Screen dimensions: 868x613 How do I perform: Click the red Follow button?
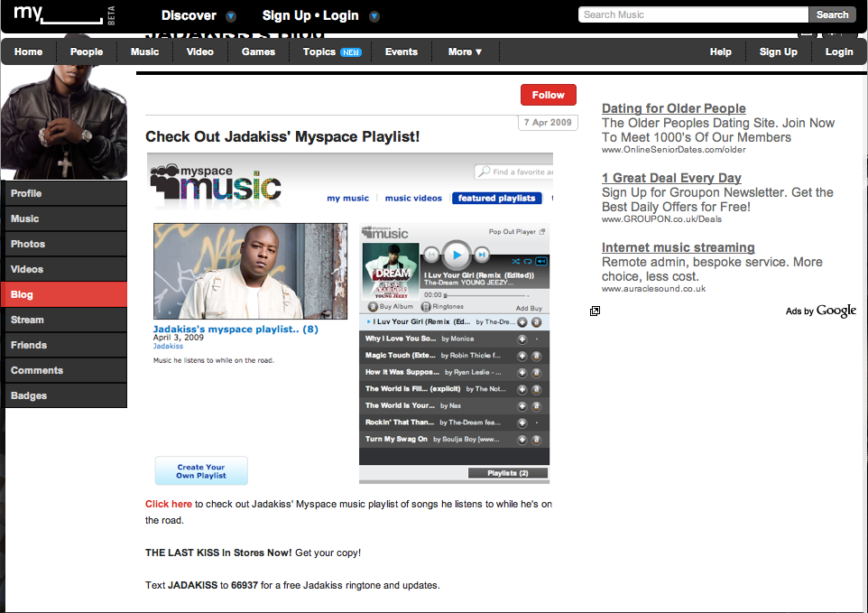[548, 95]
